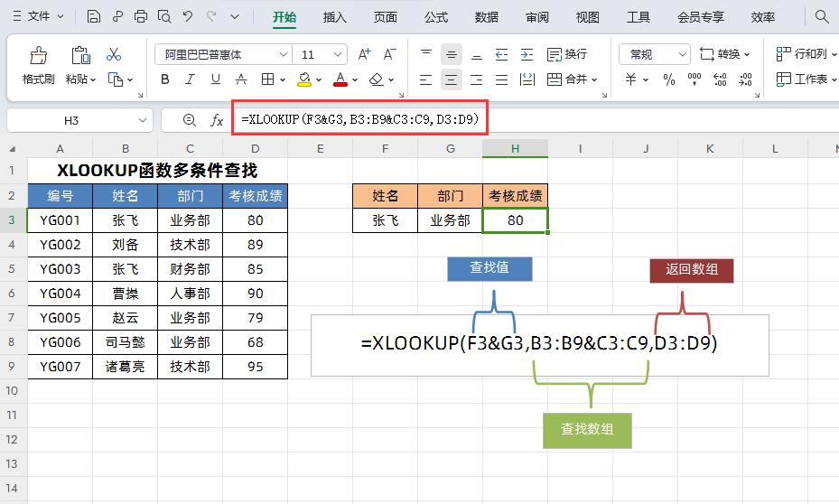This screenshot has width=839, height=504.
Task: Align text to bottom of cell
Action: [476, 54]
